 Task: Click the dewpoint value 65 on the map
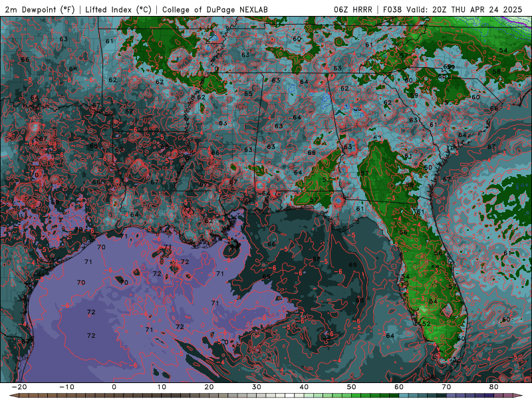[x=248, y=94]
